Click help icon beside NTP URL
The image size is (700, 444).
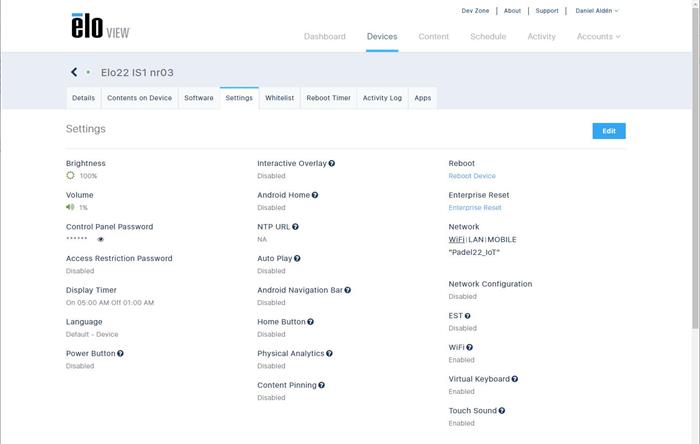coord(295,227)
